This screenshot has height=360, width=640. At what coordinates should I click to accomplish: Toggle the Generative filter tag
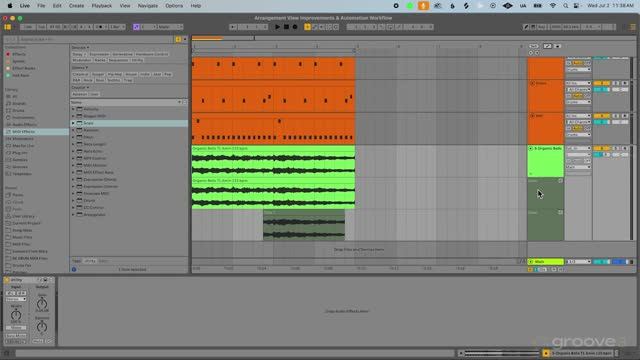pos(122,54)
